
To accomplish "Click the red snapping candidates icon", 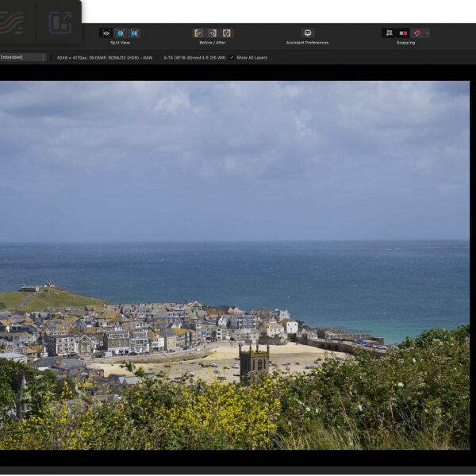I will [403, 33].
